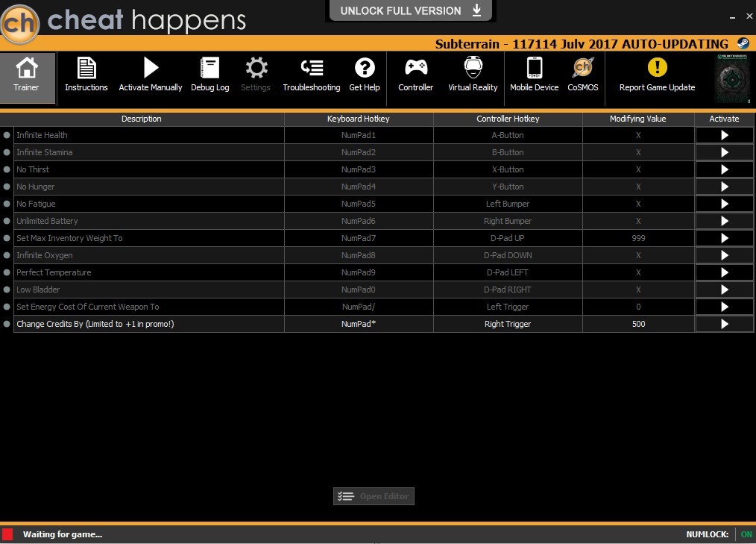Activate Unlimited Battery cheat
The image size is (756, 544).
click(x=724, y=221)
